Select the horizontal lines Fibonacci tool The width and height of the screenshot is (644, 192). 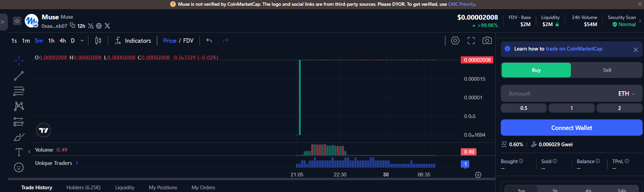[x=19, y=91]
